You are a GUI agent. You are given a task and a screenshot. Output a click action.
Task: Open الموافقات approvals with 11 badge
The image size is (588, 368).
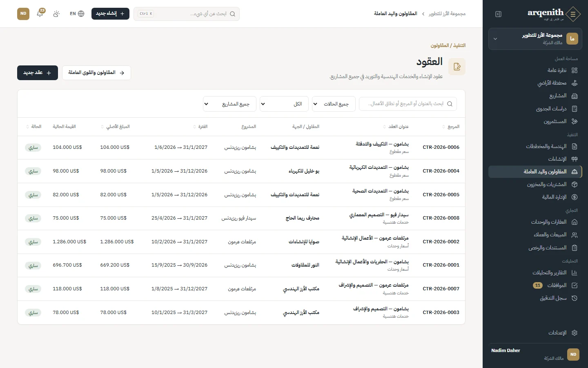tap(535, 285)
